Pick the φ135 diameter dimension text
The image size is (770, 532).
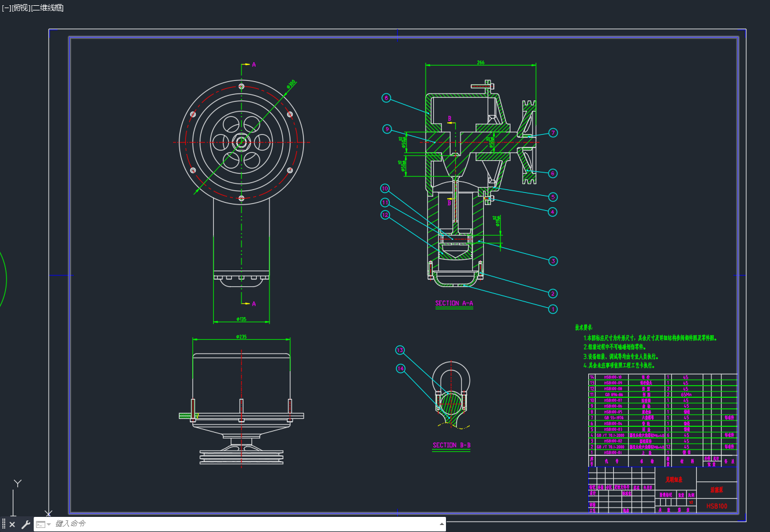click(x=242, y=319)
